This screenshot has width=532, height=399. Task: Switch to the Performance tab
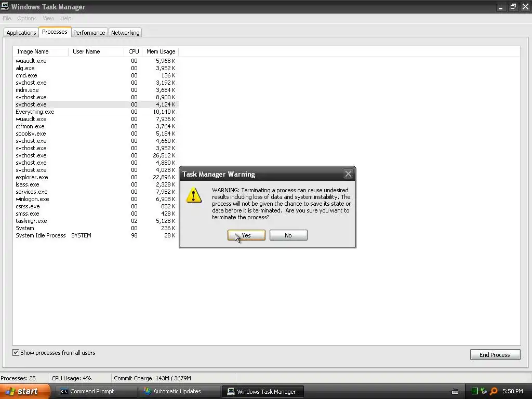[x=89, y=33]
